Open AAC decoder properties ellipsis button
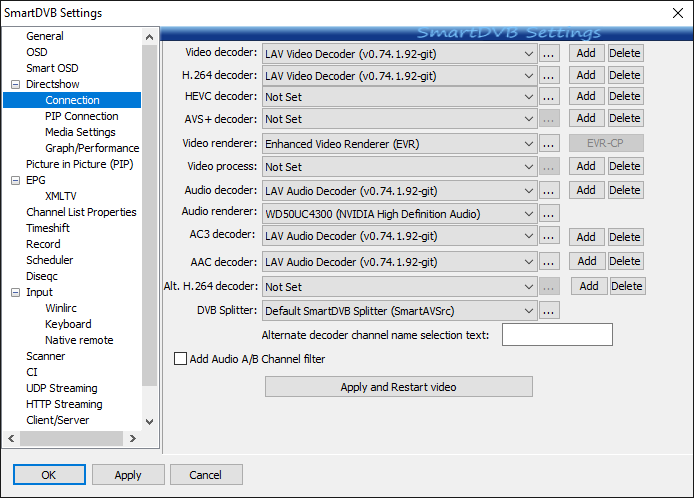The width and height of the screenshot is (694, 498). click(x=549, y=262)
